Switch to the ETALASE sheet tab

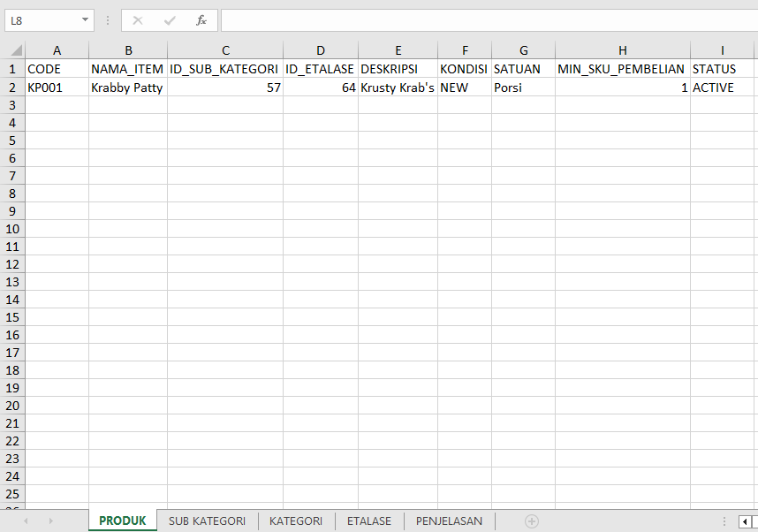point(369,521)
